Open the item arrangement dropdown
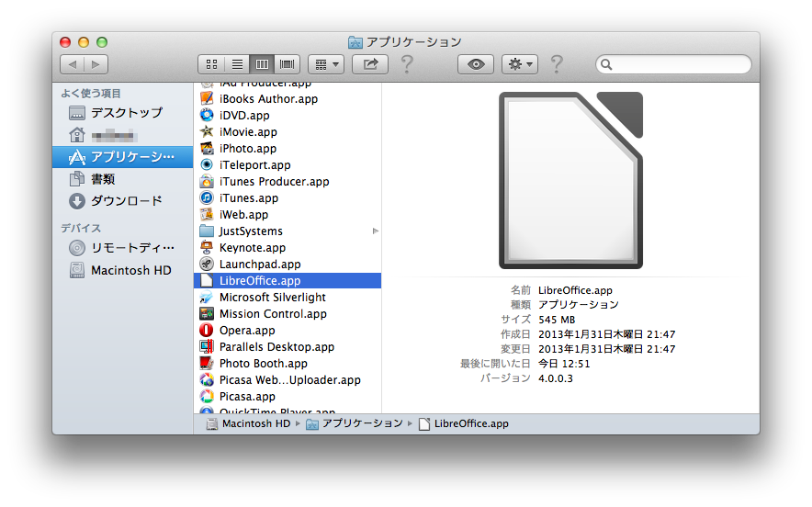Viewport: 812px width, 507px height. (x=326, y=64)
